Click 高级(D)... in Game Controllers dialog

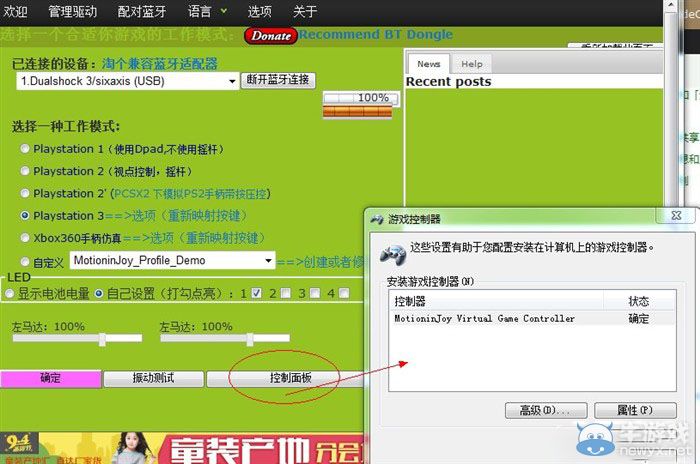click(546, 410)
